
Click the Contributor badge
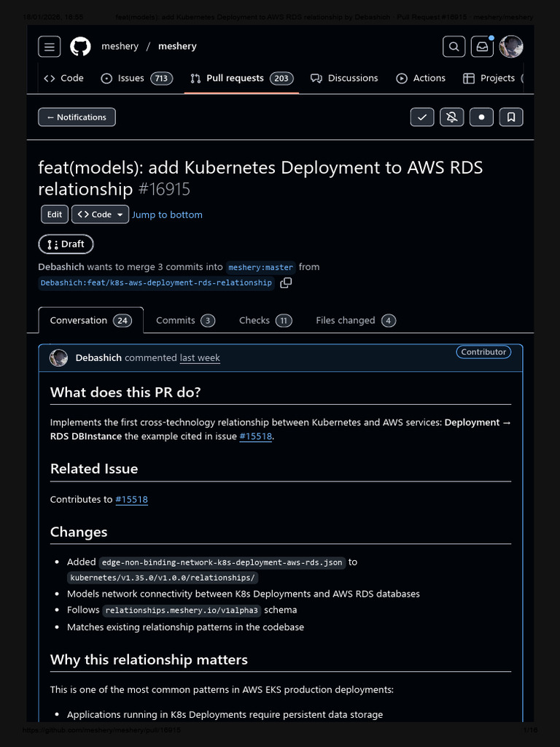coord(483,352)
